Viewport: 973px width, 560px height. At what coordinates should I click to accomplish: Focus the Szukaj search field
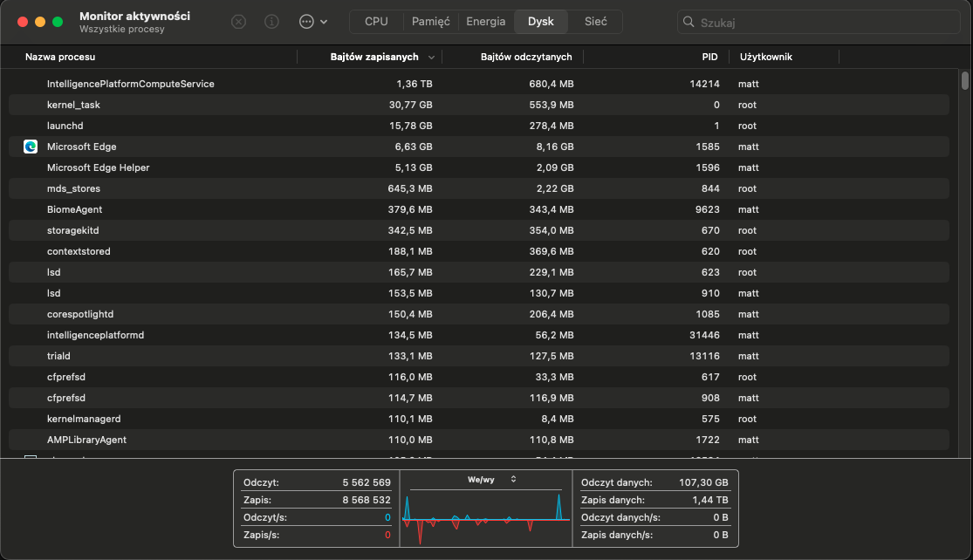[x=819, y=22]
